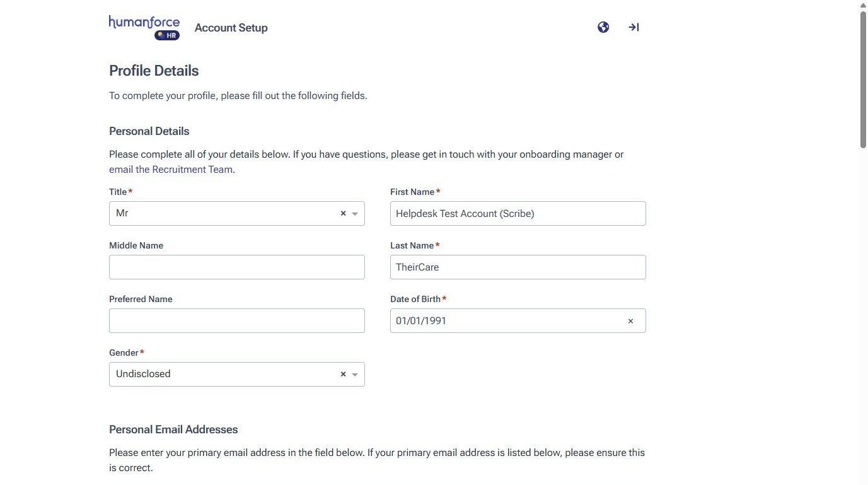Clear the Gender selection with the X
The image size is (868, 485).
(343, 375)
